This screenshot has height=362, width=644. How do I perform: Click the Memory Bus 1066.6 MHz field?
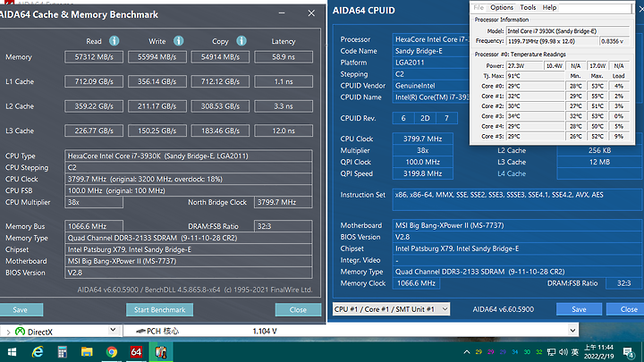[94, 226]
